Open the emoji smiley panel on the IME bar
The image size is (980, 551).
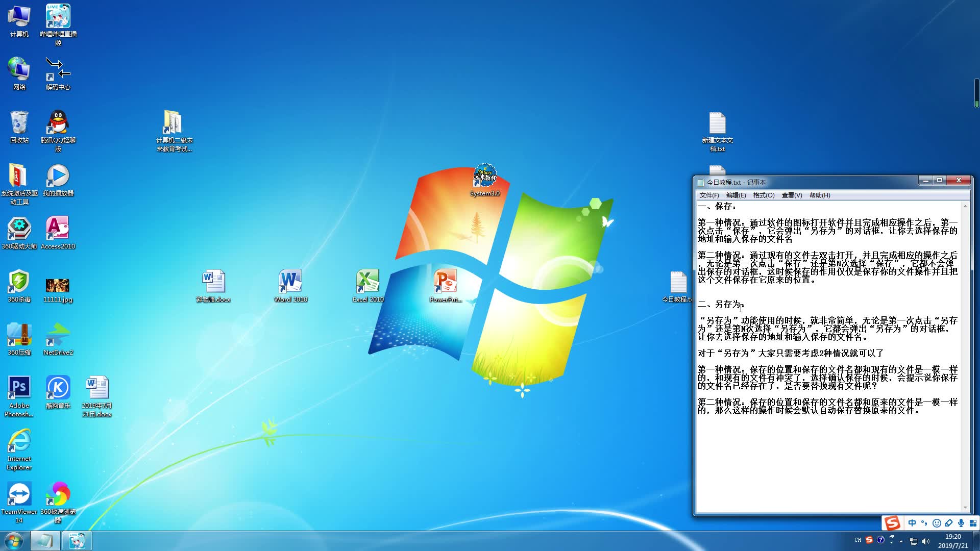tap(937, 523)
